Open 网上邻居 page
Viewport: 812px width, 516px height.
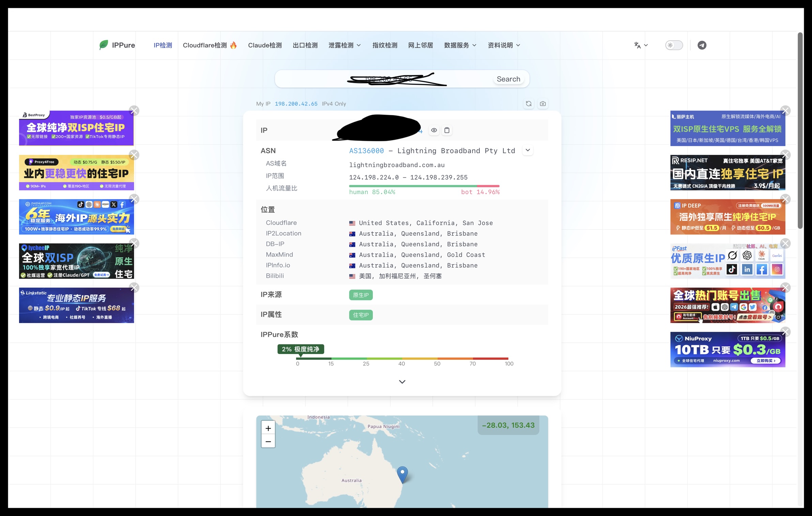tap(420, 45)
